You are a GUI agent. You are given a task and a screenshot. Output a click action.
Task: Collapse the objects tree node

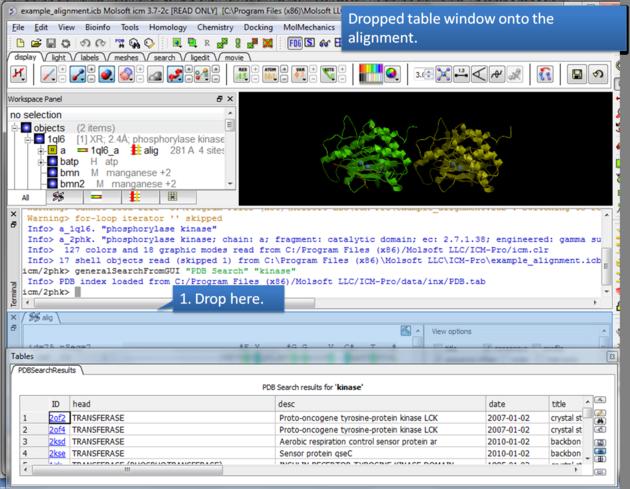(x=14, y=127)
